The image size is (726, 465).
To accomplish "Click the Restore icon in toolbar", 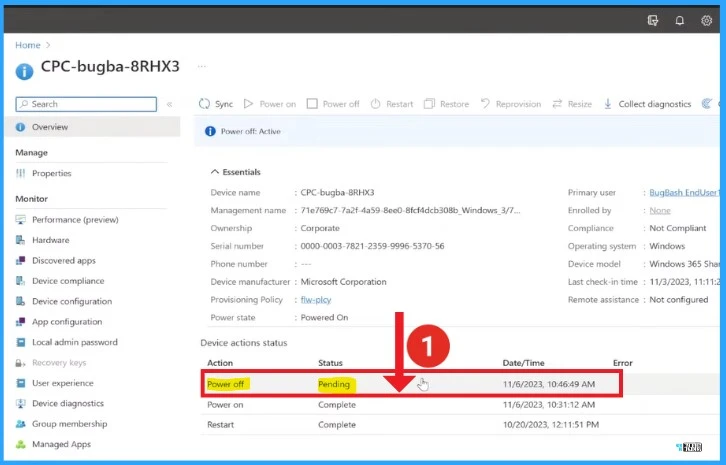I will [429, 104].
